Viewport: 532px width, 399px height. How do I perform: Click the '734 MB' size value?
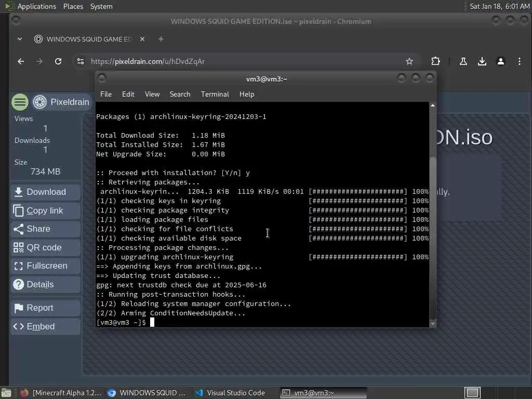(46, 171)
